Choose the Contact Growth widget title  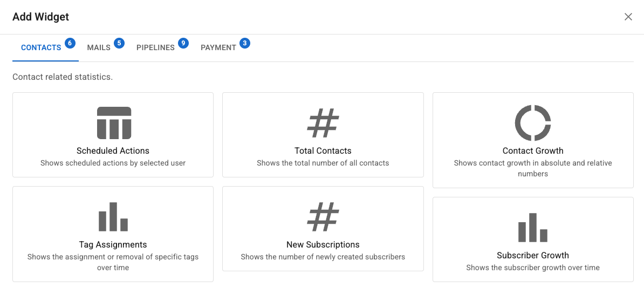click(533, 151)
